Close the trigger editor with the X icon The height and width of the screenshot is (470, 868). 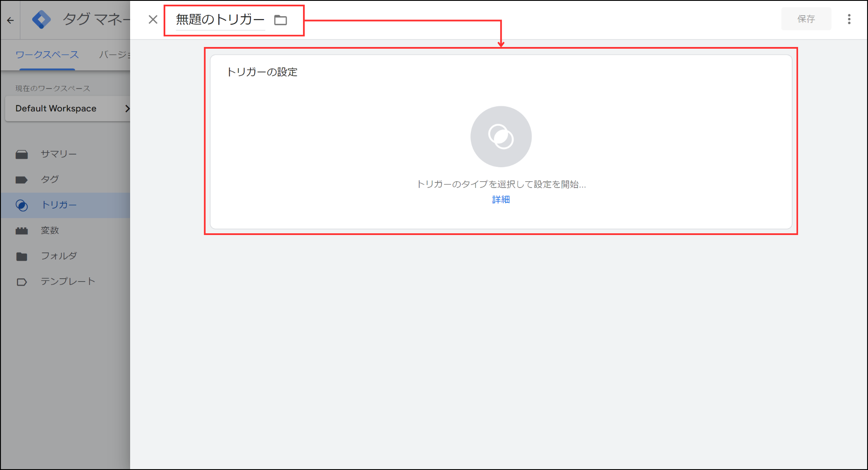(x=153, y=19)
